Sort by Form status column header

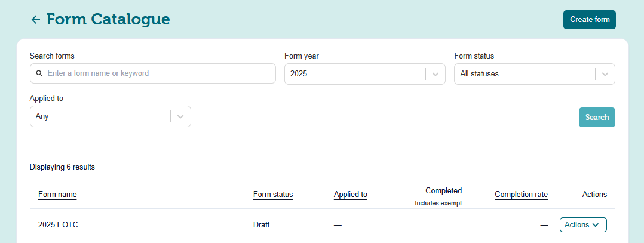pyautogui.click(x=273, y=194)
